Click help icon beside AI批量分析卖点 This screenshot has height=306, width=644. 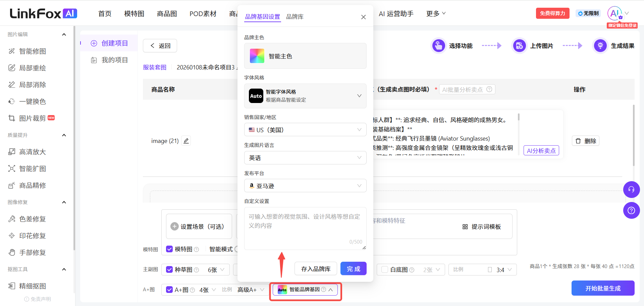click(489, 89)
